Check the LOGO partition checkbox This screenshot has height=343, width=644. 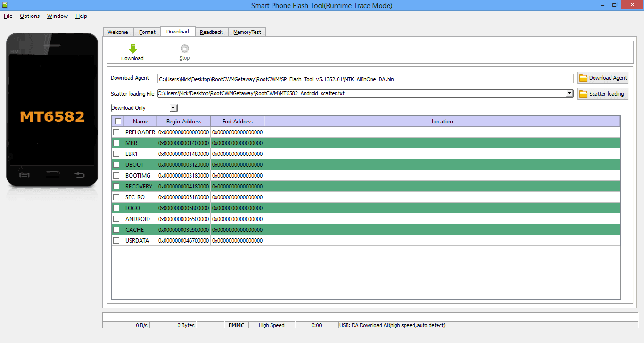point(116,208)
